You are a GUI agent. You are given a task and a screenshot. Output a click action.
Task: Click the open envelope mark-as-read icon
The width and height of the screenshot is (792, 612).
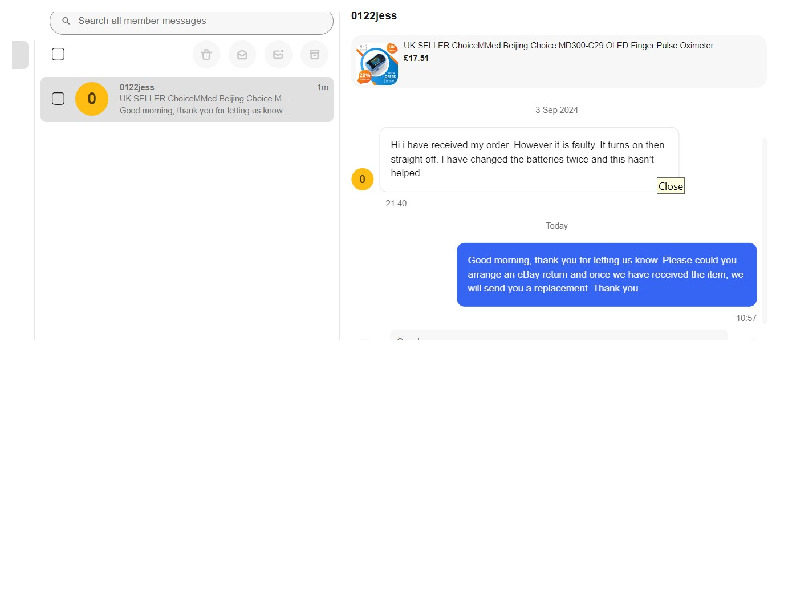point(242,54)
